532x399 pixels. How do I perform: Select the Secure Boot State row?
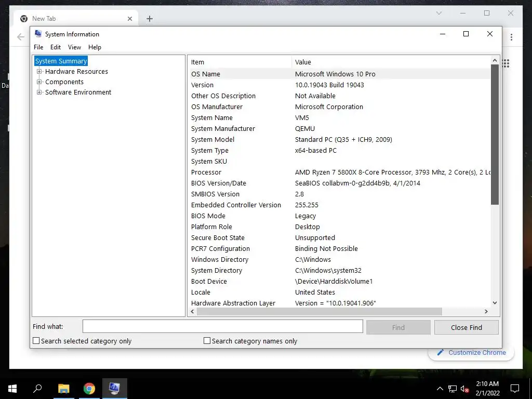[340, 238]
